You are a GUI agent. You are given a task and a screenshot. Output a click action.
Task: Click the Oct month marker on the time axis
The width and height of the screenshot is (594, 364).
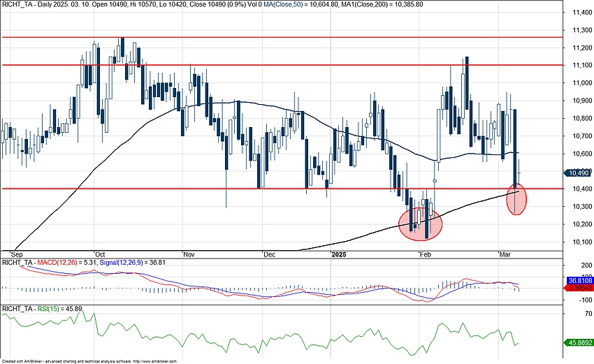(100, 255)
